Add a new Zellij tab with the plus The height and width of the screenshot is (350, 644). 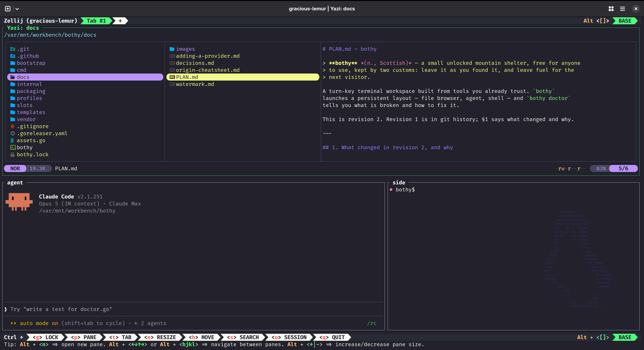[120, 21]
